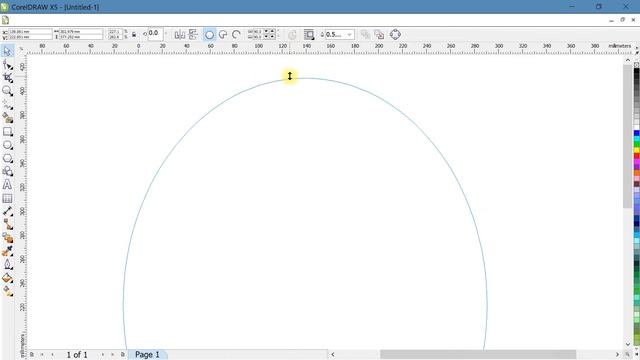Click the vertical scroll down arrow
This screenshot has height=360, width=640.
627,344
